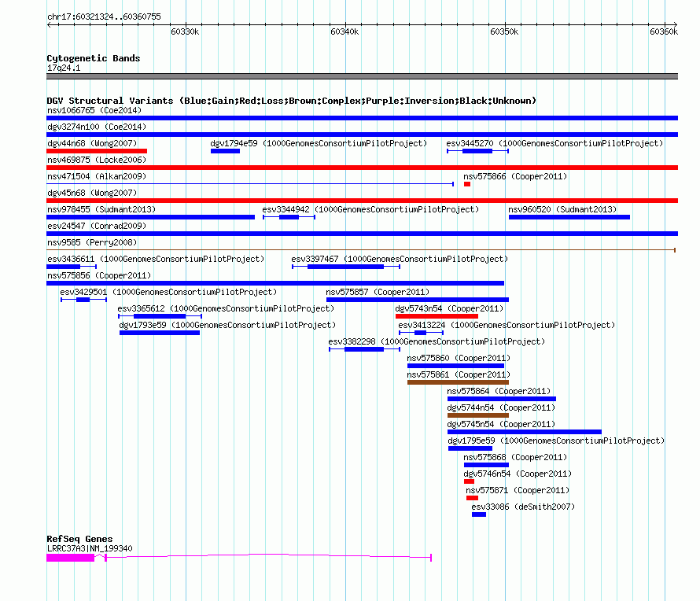Click the Cytogenetic Bands track title
Image resolution: width=700 pixels, height=601 pixels.
tap(94, 58)
